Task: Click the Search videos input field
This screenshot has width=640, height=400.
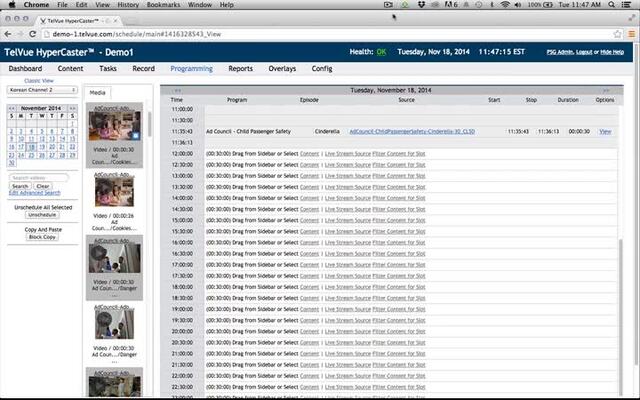Action: (40, 177)
